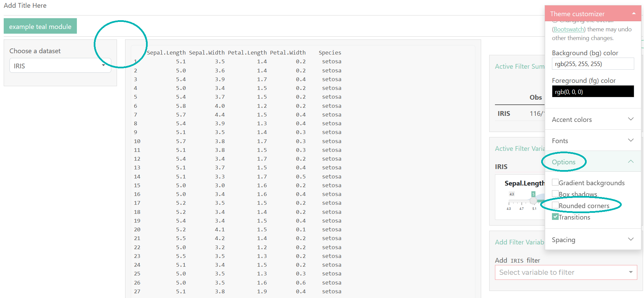Disable the Transitions checkbox
The width and height of the screenshot is (644, 298).
(x=555, y=217)
